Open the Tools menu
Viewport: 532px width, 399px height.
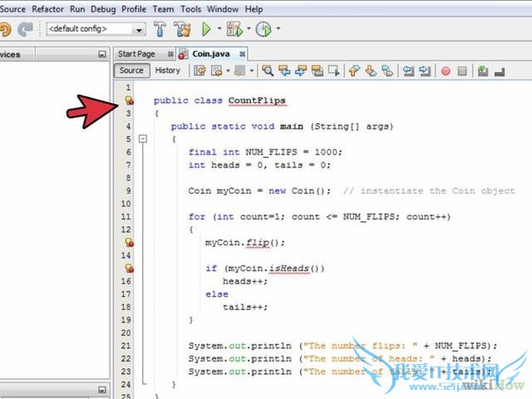190,9
